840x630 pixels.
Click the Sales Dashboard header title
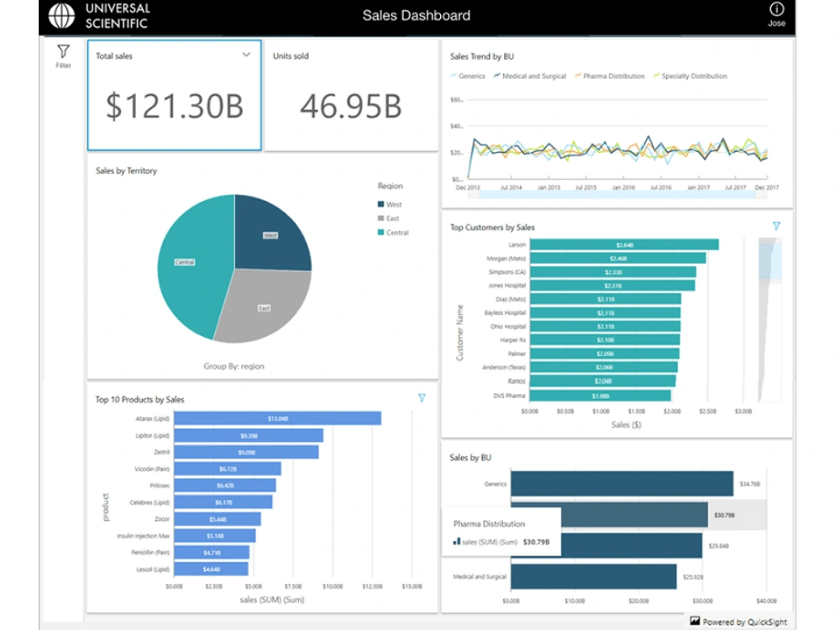coord(417,15)
